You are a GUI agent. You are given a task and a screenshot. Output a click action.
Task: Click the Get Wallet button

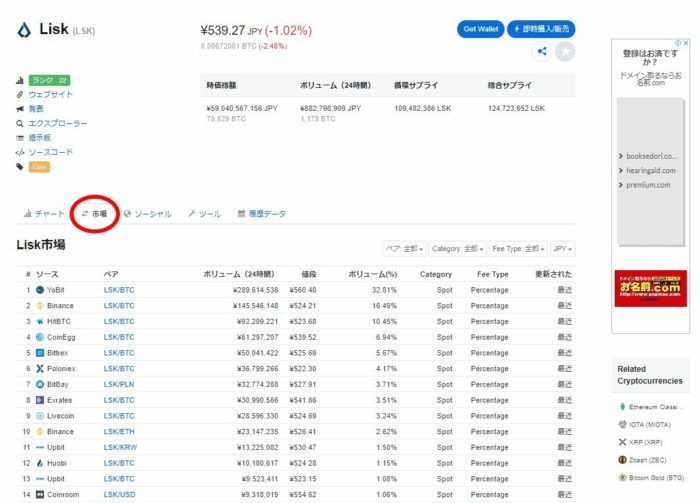click(481, 29)
